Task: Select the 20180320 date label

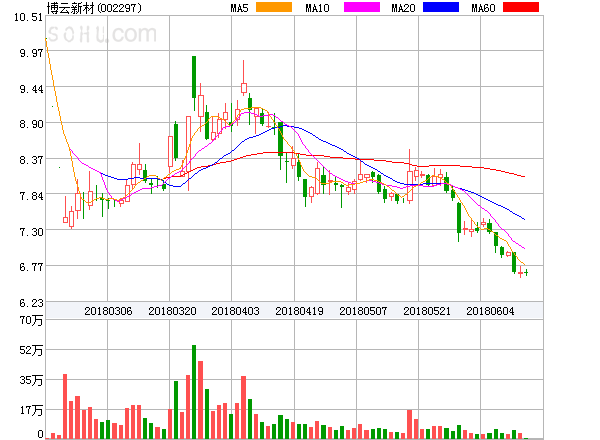Action: (172, 311)
